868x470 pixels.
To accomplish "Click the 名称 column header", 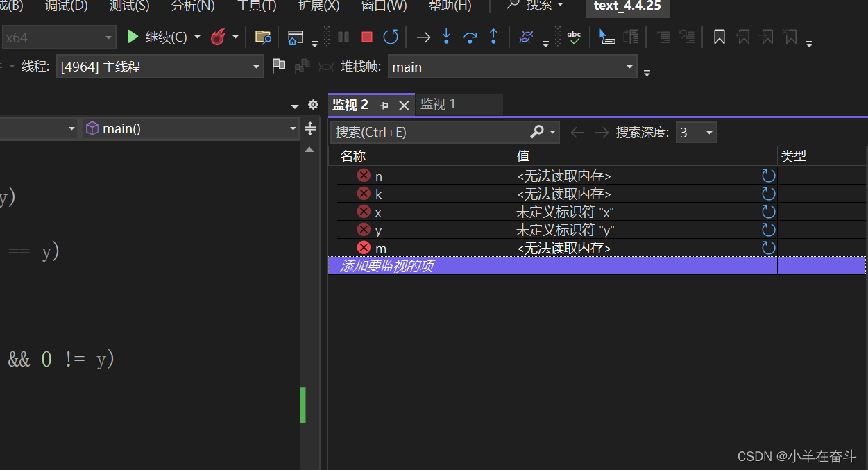I will point(425,156).
